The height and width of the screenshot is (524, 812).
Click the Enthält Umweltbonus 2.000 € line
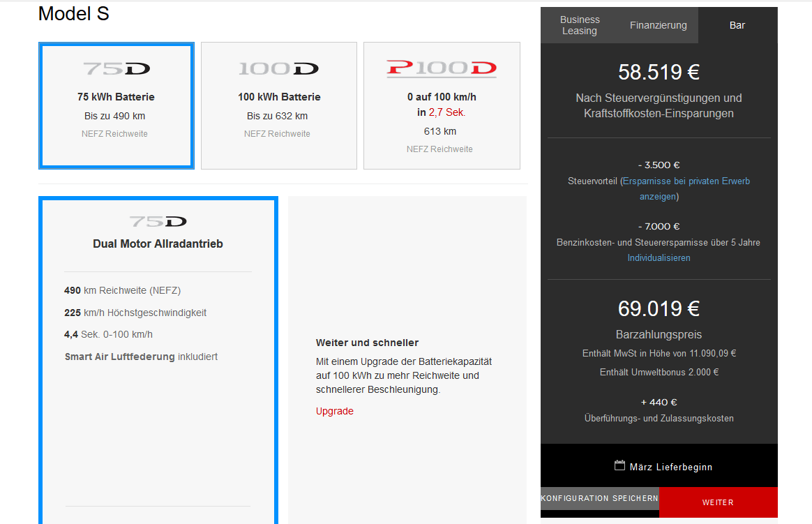pos(659,373)
